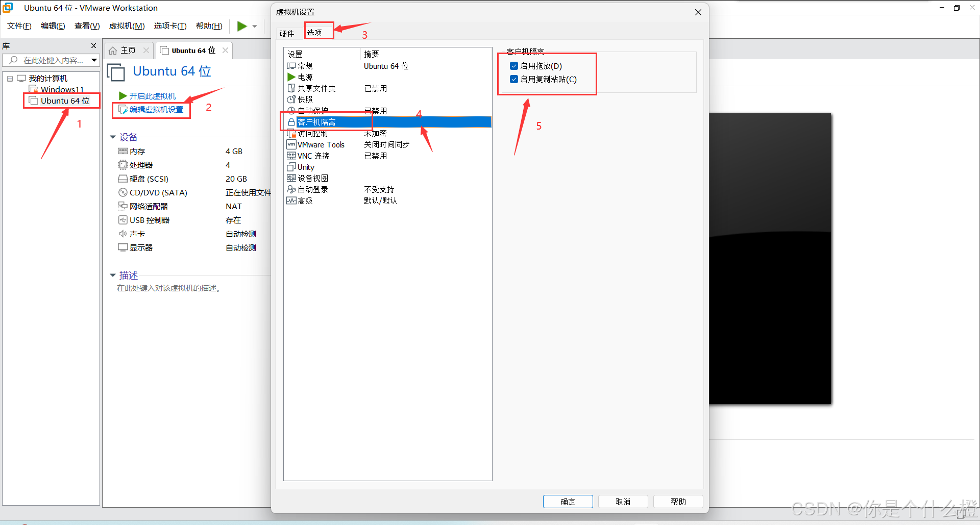
Task: Click the 帮助 help button in dialog
Action: point(678,502)
